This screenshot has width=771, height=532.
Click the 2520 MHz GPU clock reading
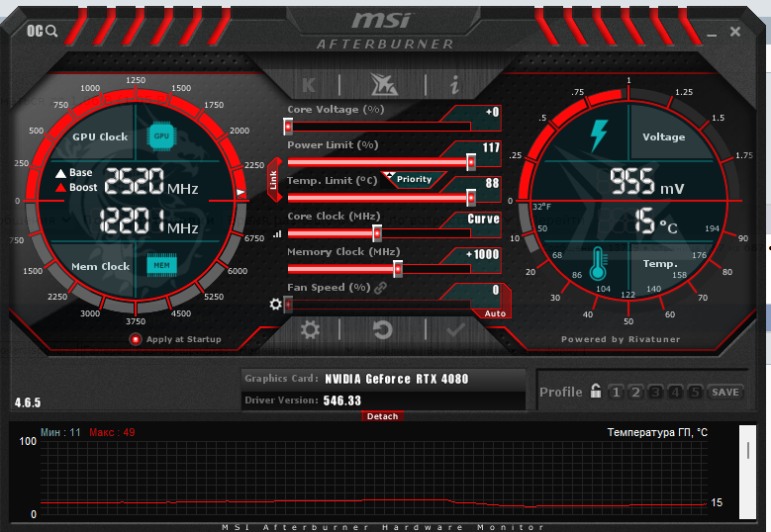pyautogui.click(x=151, y=181)
